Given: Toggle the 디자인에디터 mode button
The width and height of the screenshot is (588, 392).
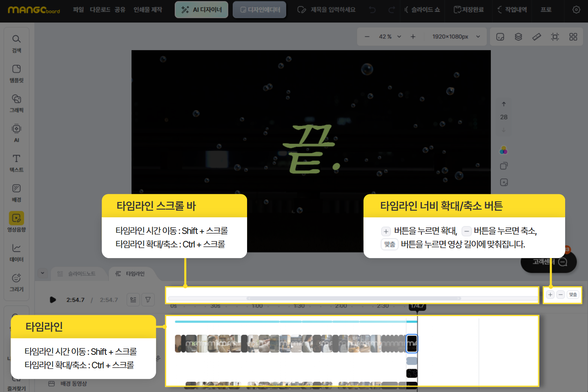Looking at the screenshot, I should pyautogui.click(x=260, y=9).
